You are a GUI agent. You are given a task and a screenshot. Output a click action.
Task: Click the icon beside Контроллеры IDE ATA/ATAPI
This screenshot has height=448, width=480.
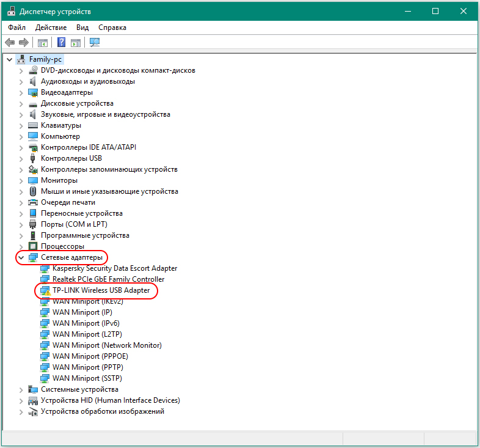33,147
